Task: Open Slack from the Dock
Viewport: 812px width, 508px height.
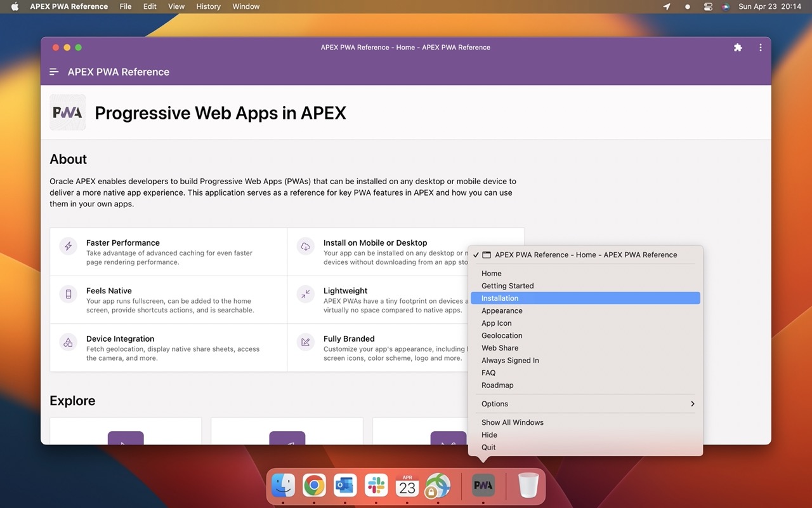Action: pos(376,486)
